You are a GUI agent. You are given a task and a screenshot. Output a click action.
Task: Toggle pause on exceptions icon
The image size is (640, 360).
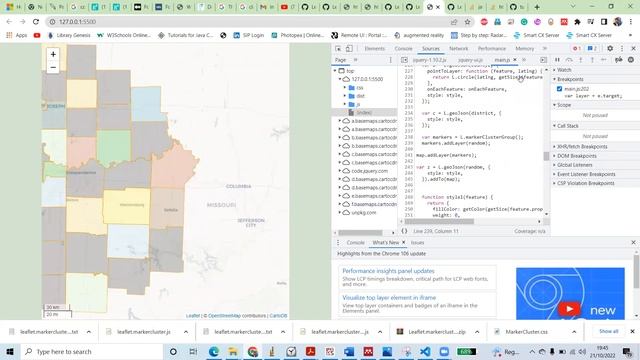coord(631,60)
